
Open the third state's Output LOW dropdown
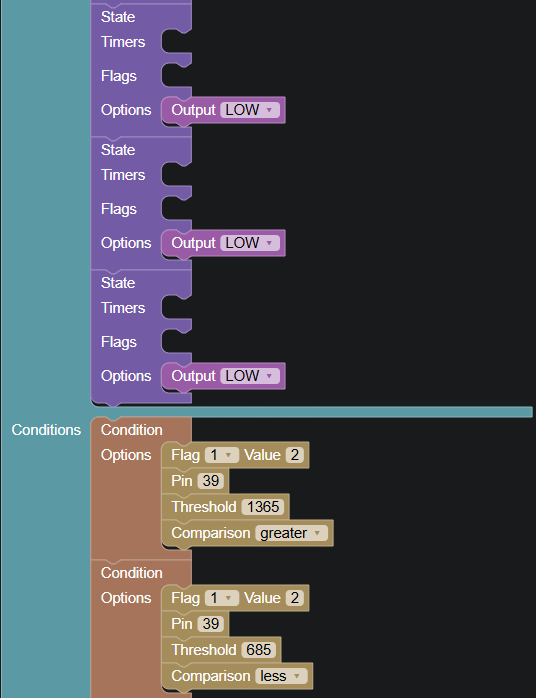(250, 376)
